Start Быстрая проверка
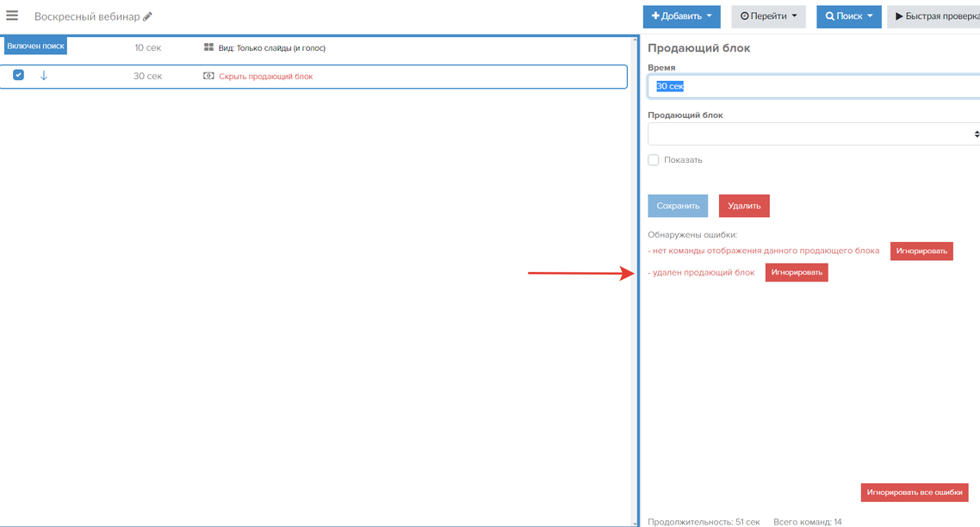This screenshot has width=980, height=527. coord(933,16)
